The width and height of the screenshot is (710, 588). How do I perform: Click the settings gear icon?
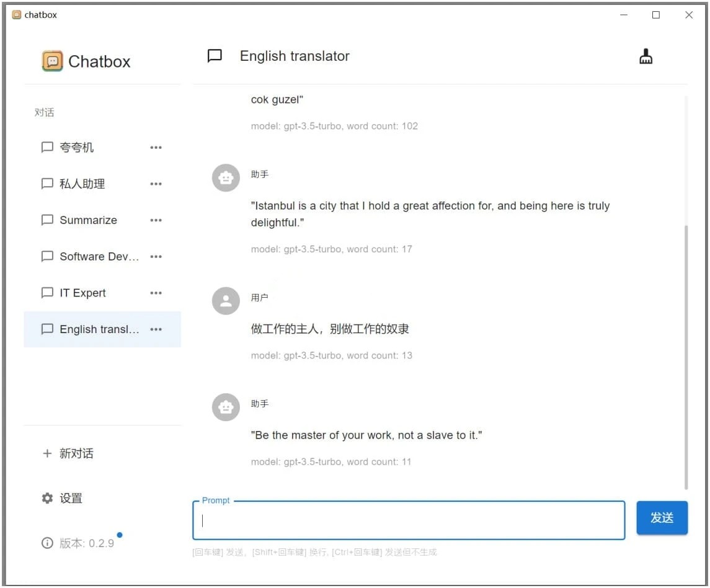47,498
